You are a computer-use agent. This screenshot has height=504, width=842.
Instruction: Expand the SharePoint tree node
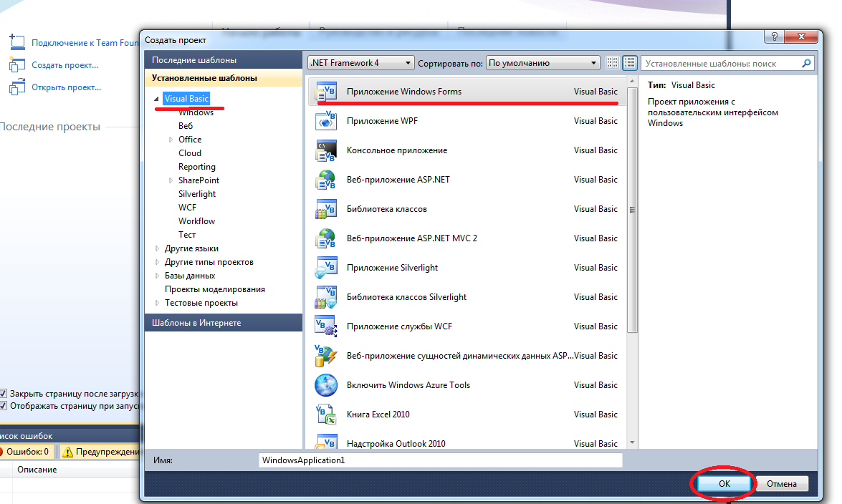(171, 180)
